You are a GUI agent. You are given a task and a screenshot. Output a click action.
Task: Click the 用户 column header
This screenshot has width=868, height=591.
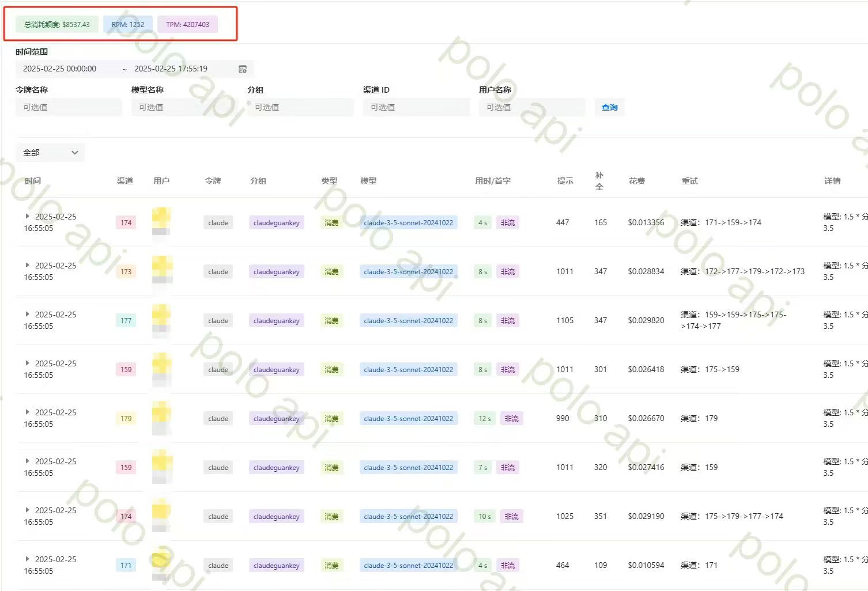161,181
